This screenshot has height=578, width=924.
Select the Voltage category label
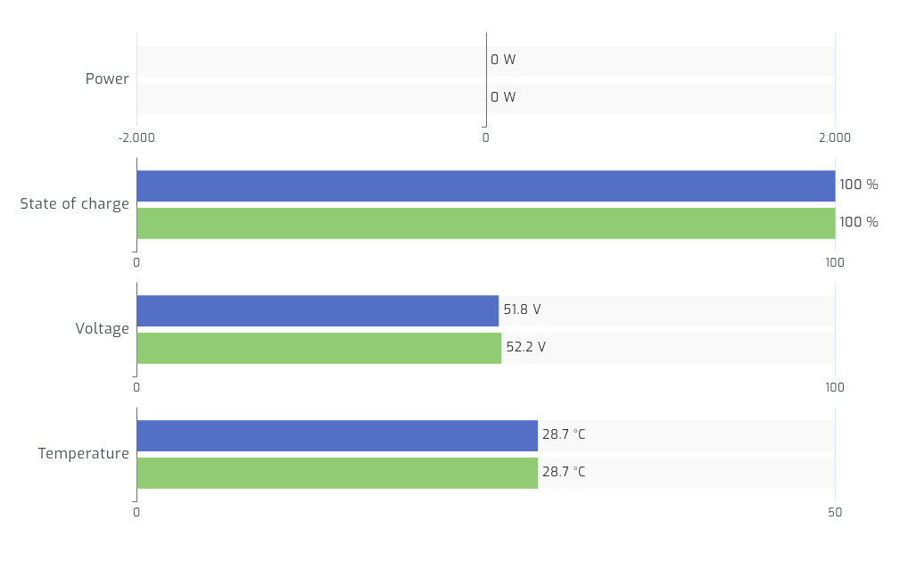[103, 329]
